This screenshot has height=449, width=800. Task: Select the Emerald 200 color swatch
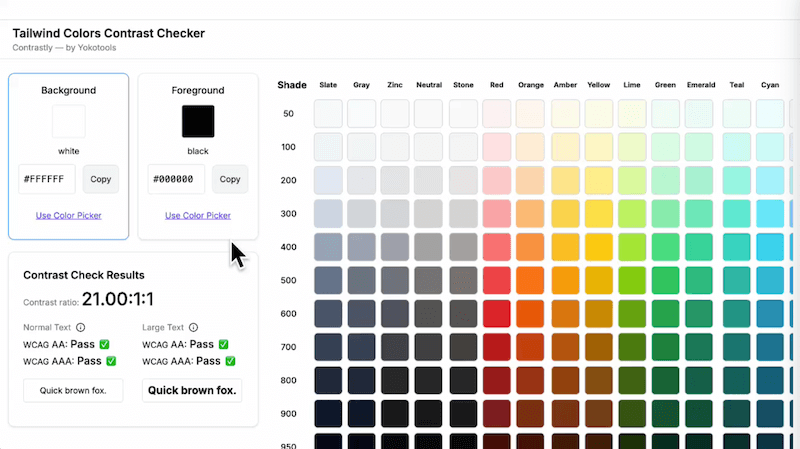coord(700,180)
